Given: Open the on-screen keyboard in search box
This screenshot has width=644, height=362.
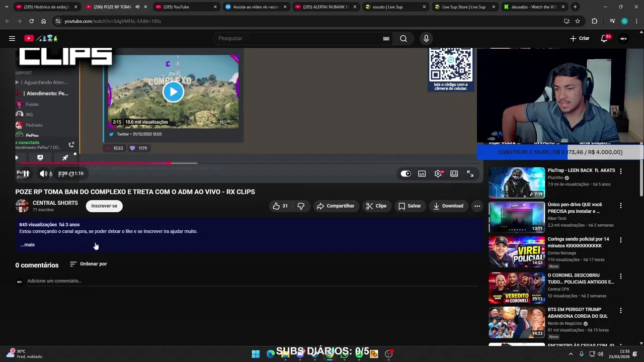Looking at the screenshot, I should pos(386,38).
